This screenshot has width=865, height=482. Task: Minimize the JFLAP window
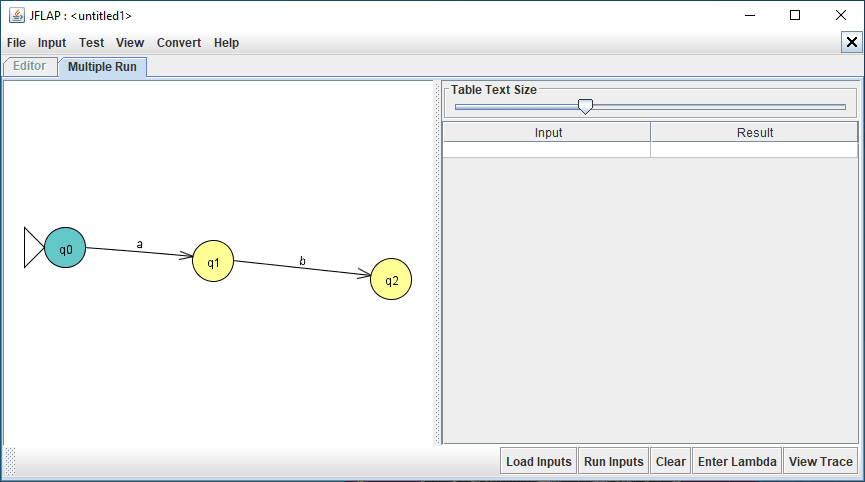750,15
